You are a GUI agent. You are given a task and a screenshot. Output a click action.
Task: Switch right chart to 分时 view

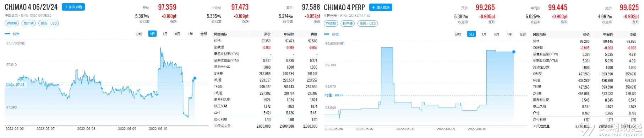458,34
